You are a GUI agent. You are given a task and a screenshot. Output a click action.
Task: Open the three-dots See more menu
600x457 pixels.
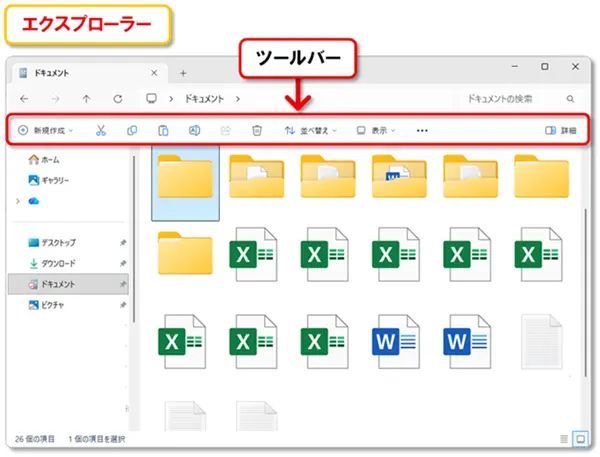click(x=422, y=131)
